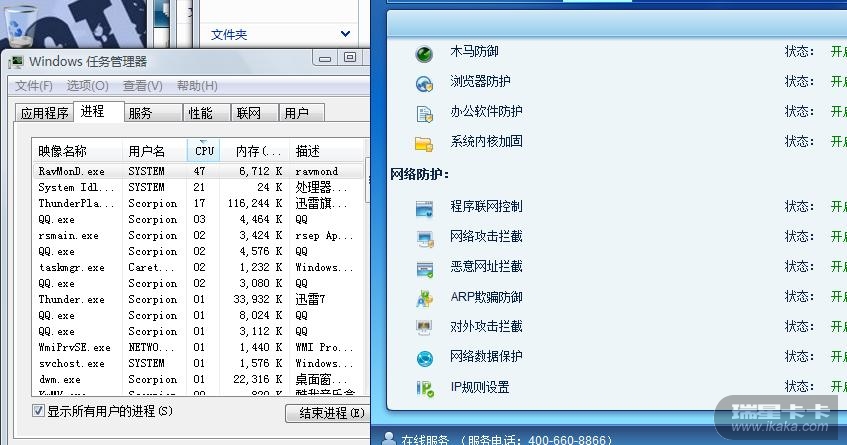Switch to the 性能 tab
Screen dimensions: 847x445
click(x=207, y=113)
